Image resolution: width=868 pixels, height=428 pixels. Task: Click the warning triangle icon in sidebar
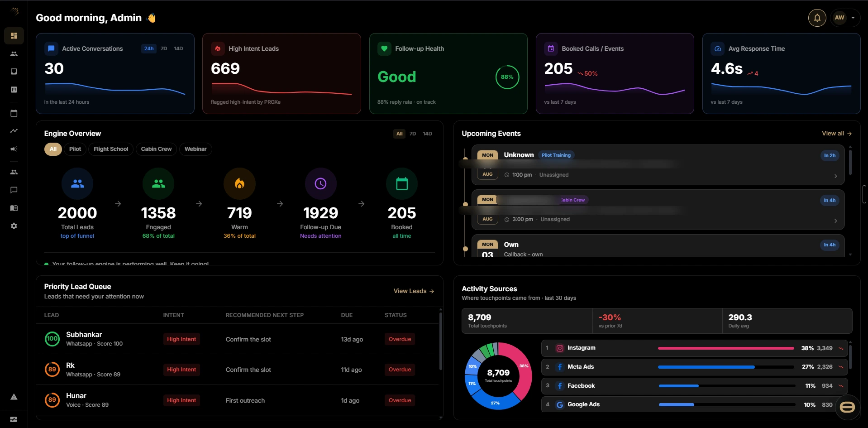(14, 397)
